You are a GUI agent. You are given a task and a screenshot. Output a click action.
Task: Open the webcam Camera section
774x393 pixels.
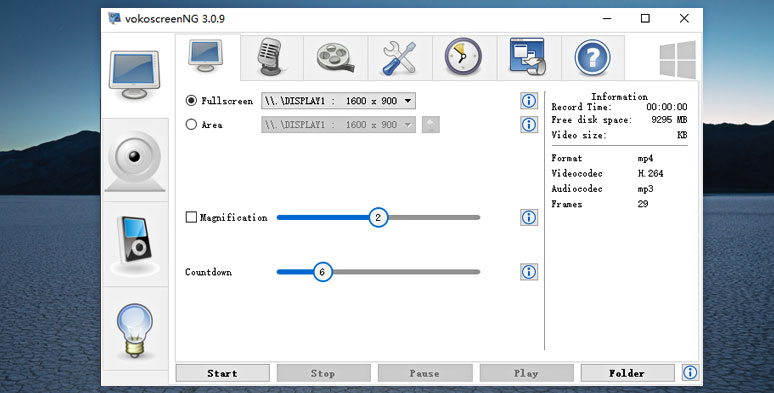[x=134, y=160]
